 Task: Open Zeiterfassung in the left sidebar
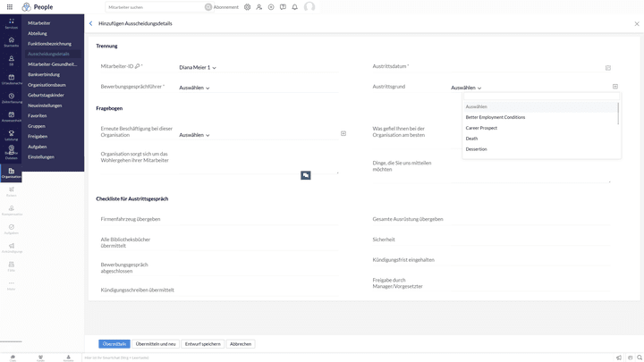(11, 97)
